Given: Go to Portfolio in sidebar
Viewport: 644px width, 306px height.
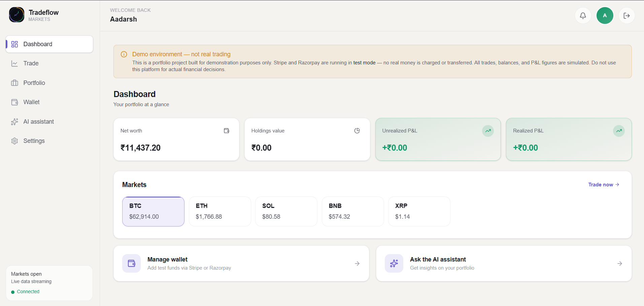Looking at the screenshot, I should point(49,83).
